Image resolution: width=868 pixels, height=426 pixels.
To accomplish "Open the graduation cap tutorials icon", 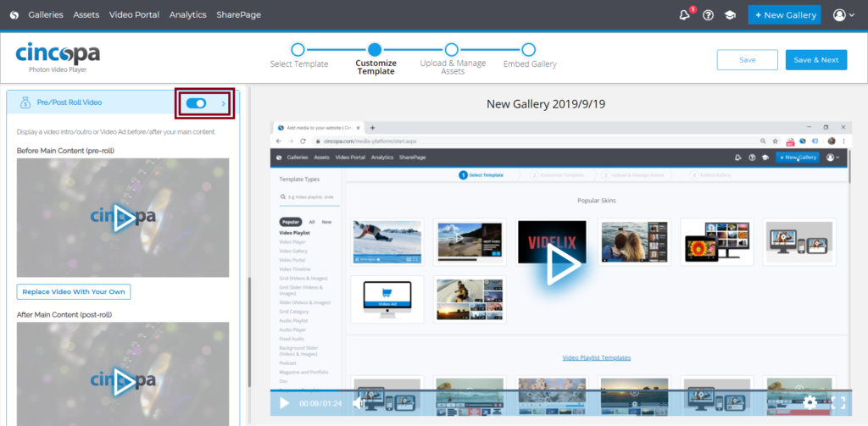I will [729, 15].
